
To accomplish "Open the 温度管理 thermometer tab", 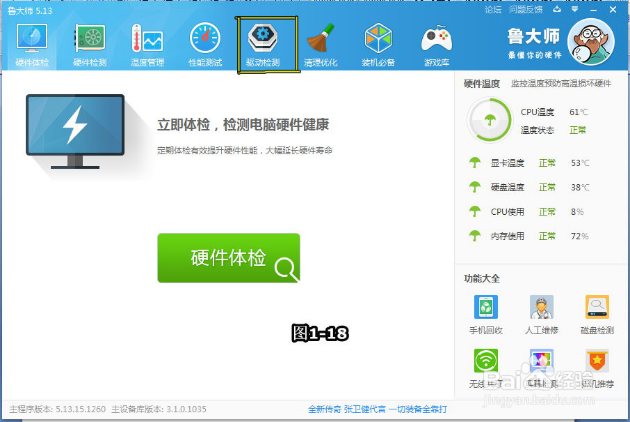I will [147, 45].
